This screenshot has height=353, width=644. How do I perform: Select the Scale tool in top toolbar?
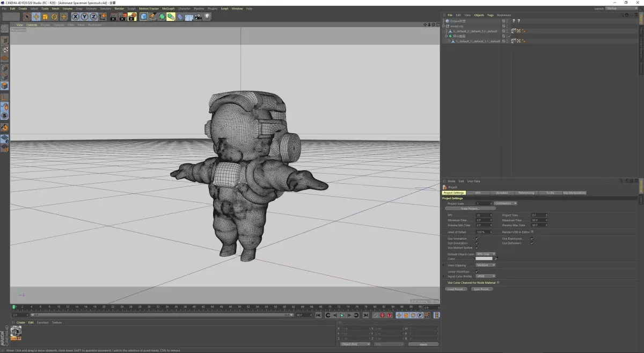coord(45,17)
